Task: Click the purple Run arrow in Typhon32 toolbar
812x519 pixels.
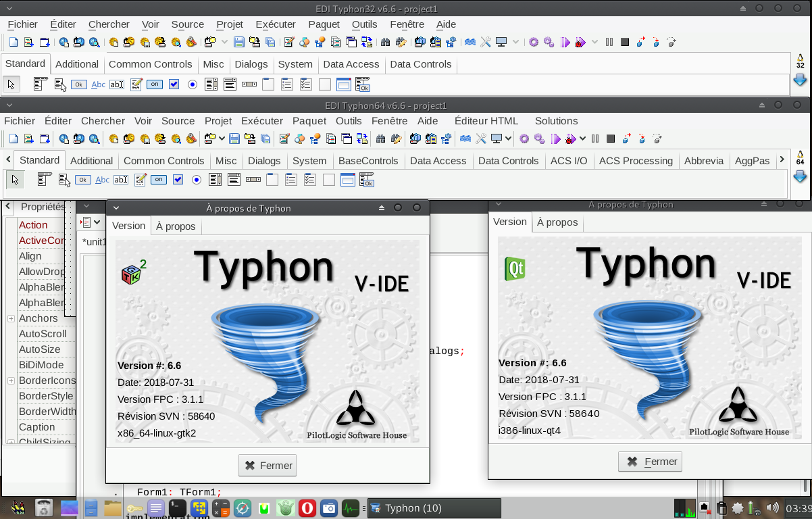Action: point(565,42)
